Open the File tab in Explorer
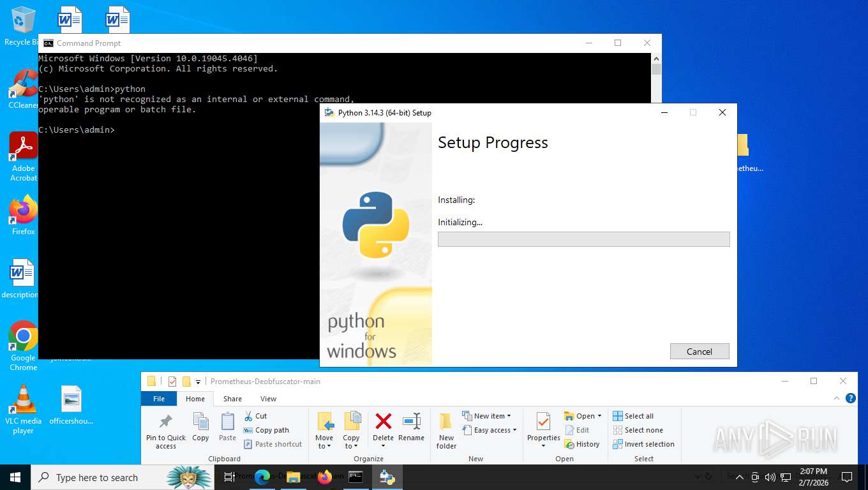The image size is (868, 490). (159, 399)
